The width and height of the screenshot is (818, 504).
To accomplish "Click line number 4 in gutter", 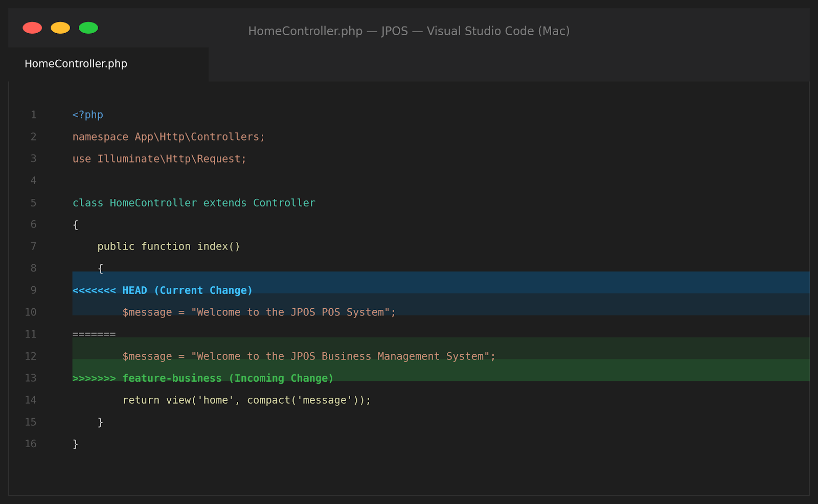I will pos(34,180).
